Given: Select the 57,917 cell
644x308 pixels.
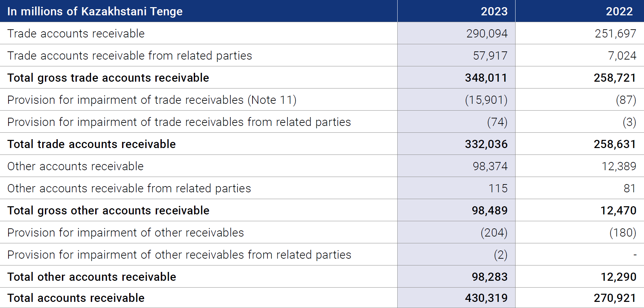Looking at the screenshot, I should pos(490,55).
